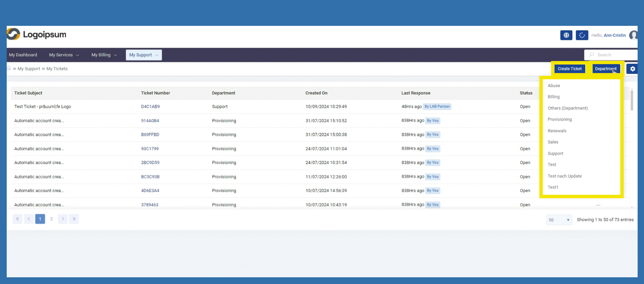Select Billing from department list
The height and width of the screenshot is (284, 644).
tap(553, 97)
